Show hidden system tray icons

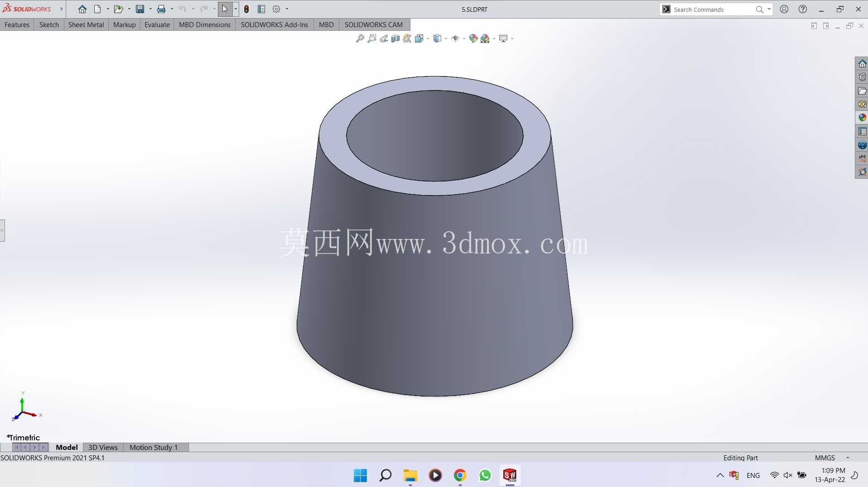point(720,475)
